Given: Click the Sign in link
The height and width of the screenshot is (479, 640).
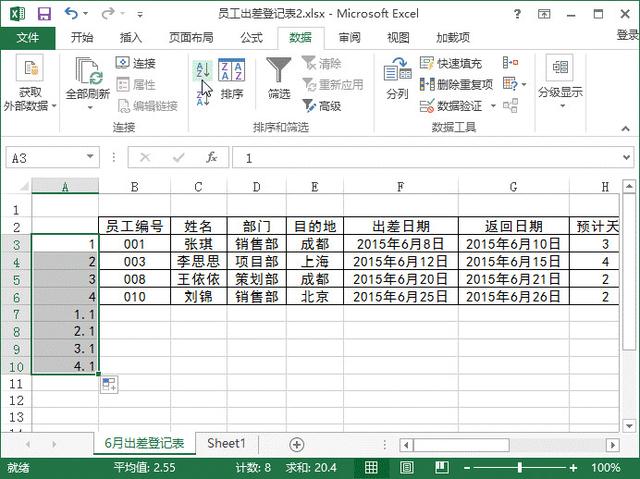Looking at the screenshot, I should coord(628,35).
